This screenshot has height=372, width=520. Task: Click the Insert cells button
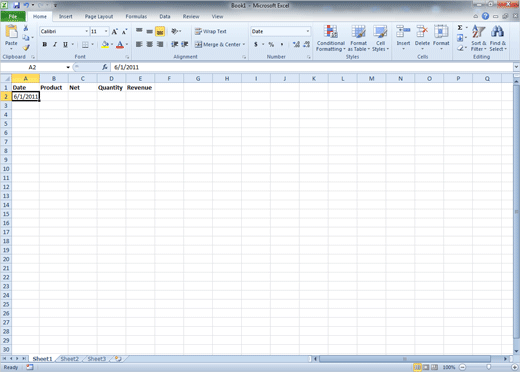click(x=403, y=38)
